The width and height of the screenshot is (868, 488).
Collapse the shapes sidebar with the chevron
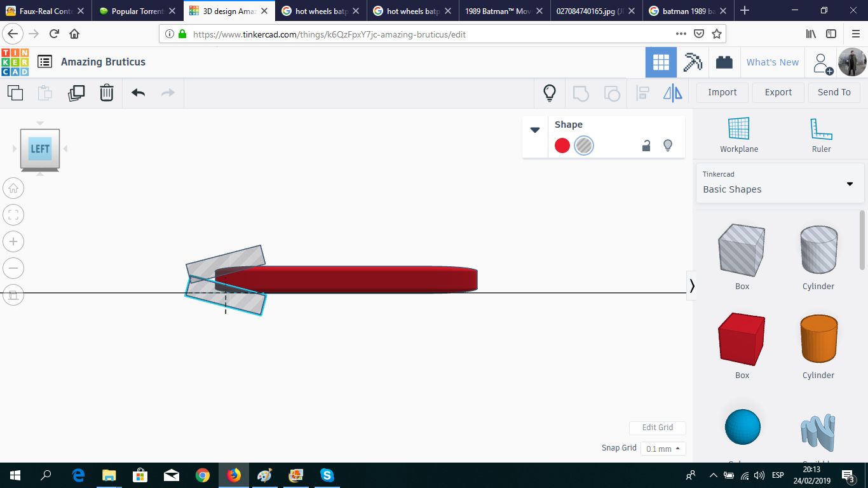(x=691, y=286)
